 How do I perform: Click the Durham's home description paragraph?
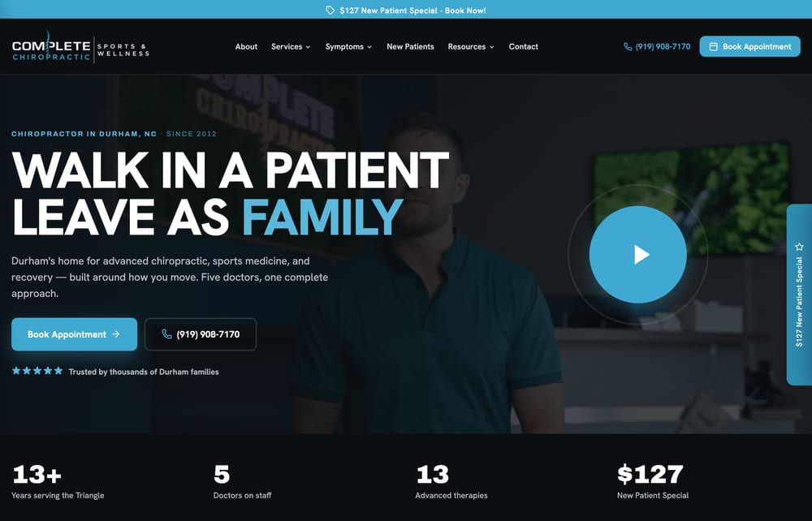[x=170, y=278]
